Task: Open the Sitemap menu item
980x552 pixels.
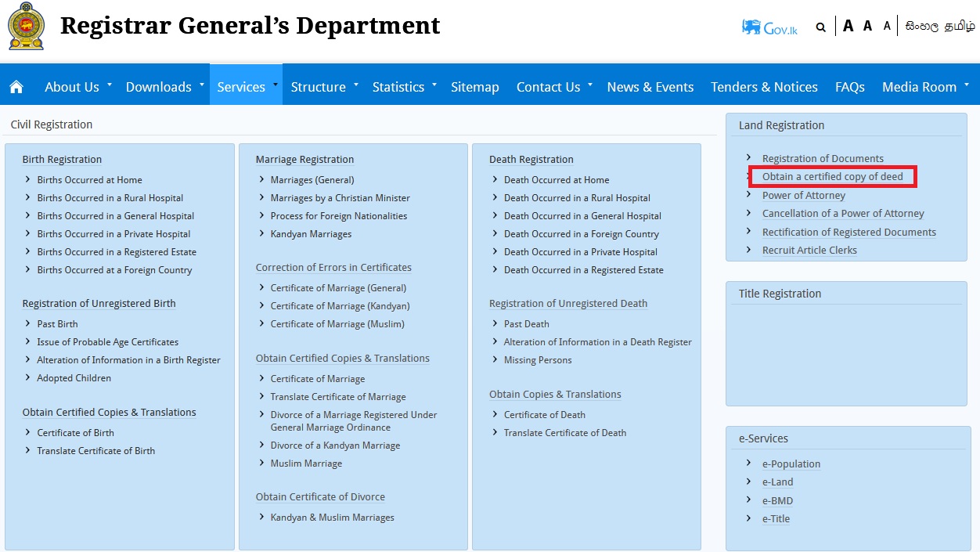Action: click(474, 87)
